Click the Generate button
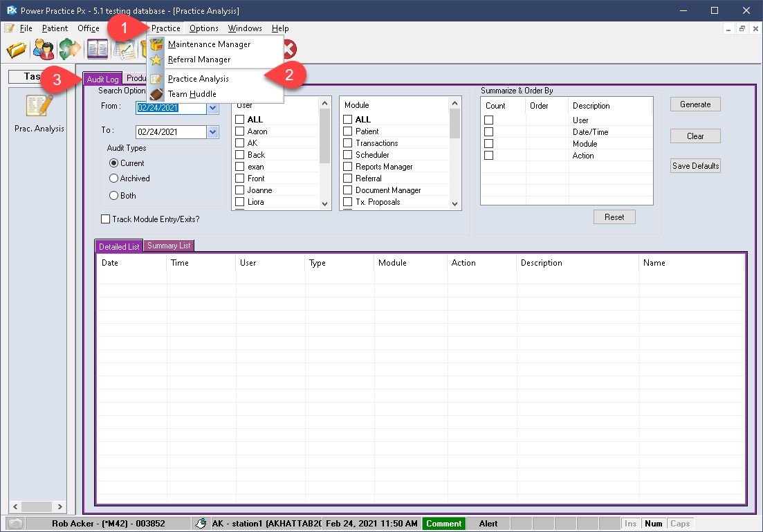763x532 pixels. (695, 104)
